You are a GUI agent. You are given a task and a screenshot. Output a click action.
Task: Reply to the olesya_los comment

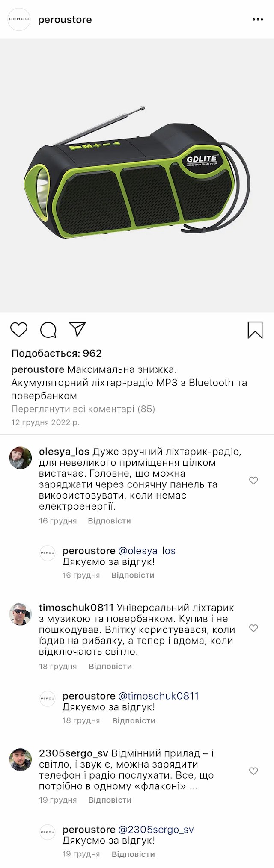pyautogui.click(x=109, y=521)
